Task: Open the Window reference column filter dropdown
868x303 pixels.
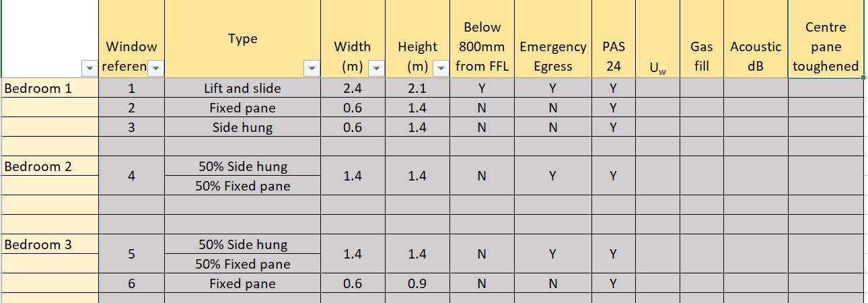Action: [x=155, y=68]
